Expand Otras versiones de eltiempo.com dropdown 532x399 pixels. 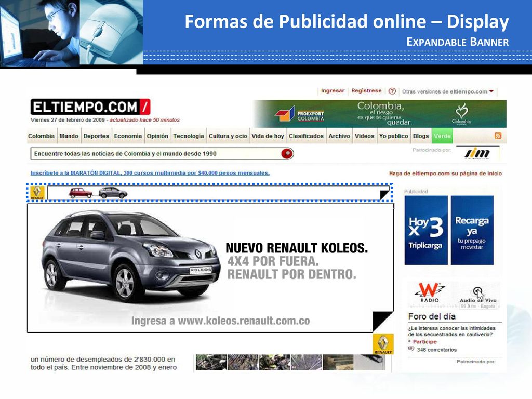[x=447, y=91]
